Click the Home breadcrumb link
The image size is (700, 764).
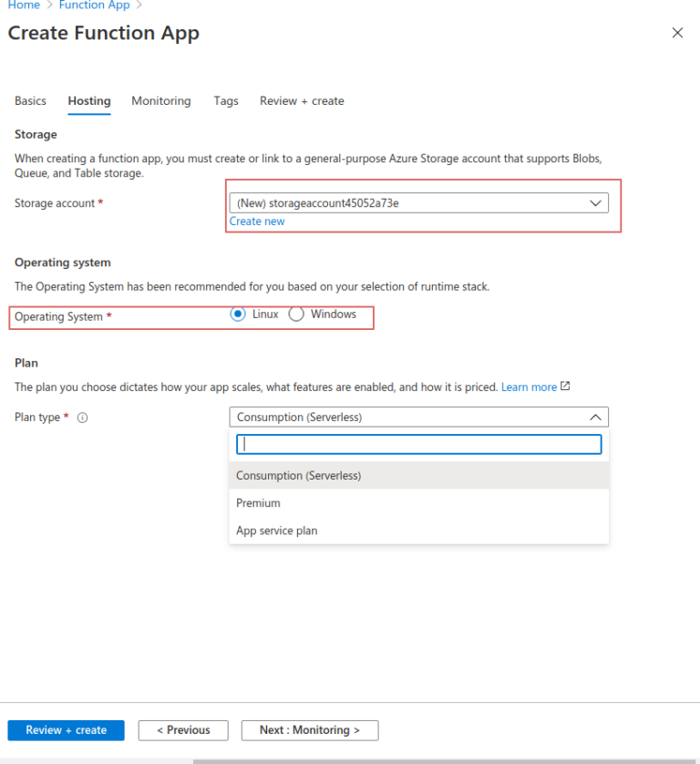(x=24, y=5)
